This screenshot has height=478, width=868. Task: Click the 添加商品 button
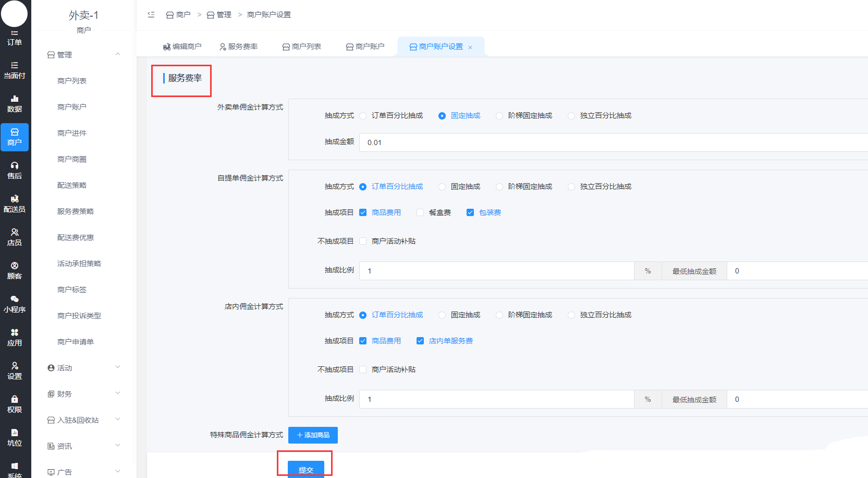[313, 435]
